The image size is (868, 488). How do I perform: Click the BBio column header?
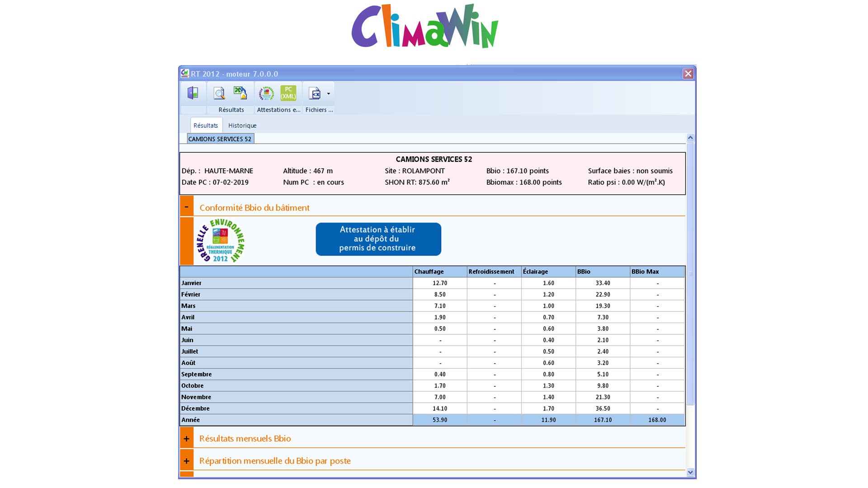(x=603, y=272)
